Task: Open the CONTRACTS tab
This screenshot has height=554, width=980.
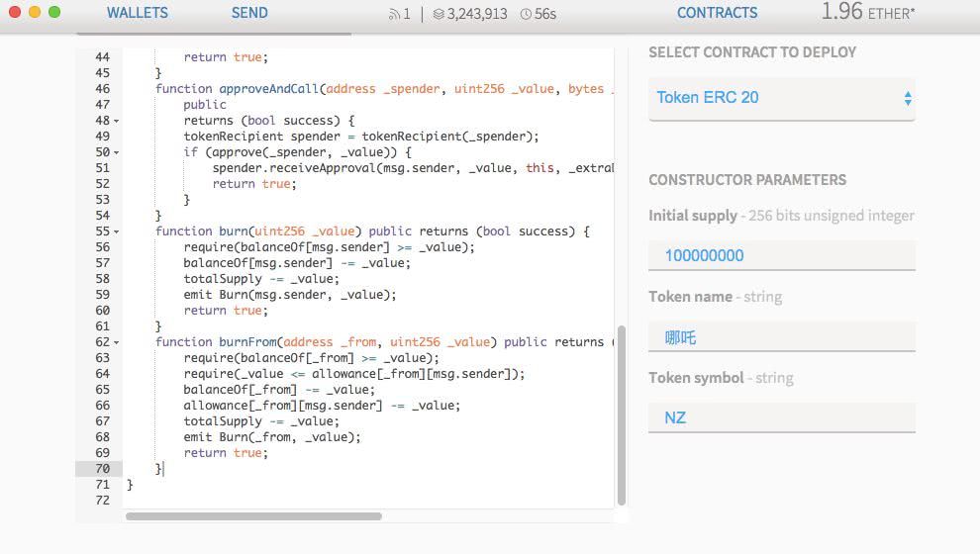Action: tap(717, 13)
